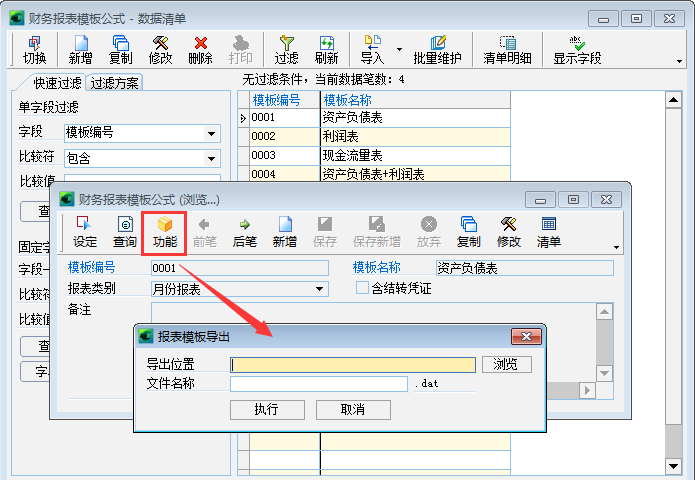Expand the 报表类别 dropdown
This screenshot has width=695, height=480.
[320, 289]
